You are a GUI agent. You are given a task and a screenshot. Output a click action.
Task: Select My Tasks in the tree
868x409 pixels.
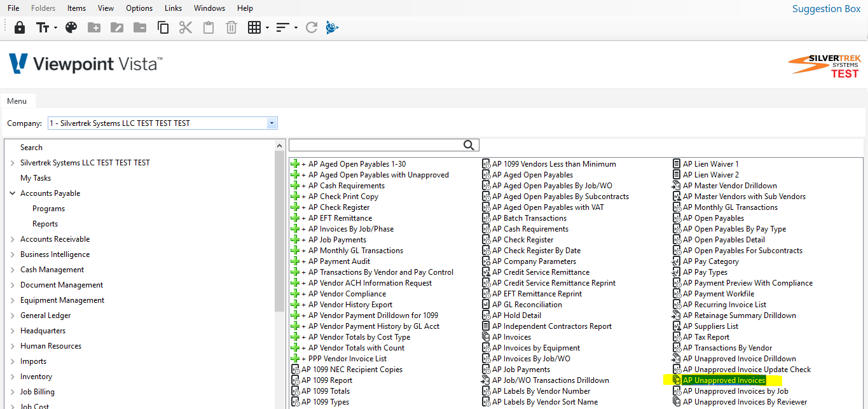[36, 178]
